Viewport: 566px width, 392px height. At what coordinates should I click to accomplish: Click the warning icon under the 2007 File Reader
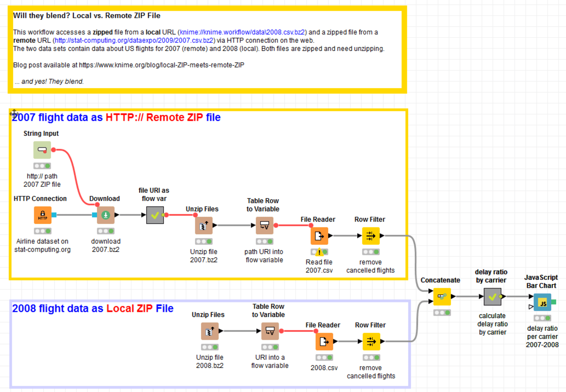pyautogui.click(x=319, y=252)
